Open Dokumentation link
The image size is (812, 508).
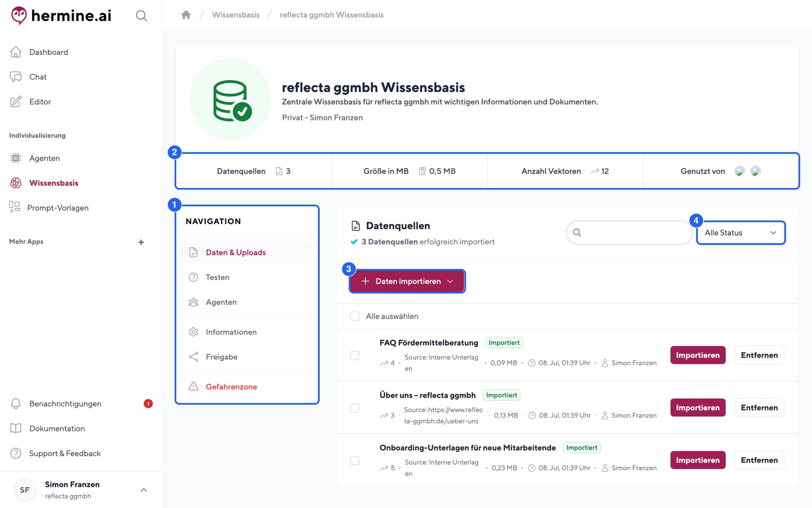[57, 428]
